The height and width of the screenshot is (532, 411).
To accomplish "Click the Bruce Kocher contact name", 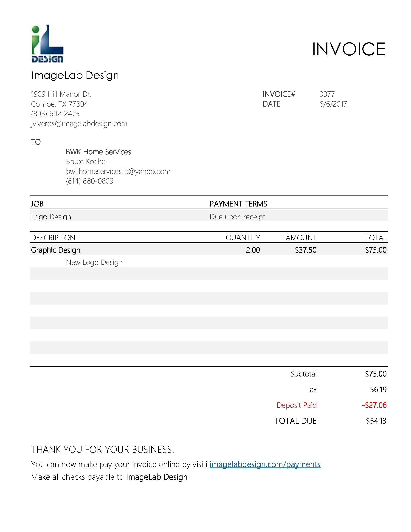I will 87,161.
